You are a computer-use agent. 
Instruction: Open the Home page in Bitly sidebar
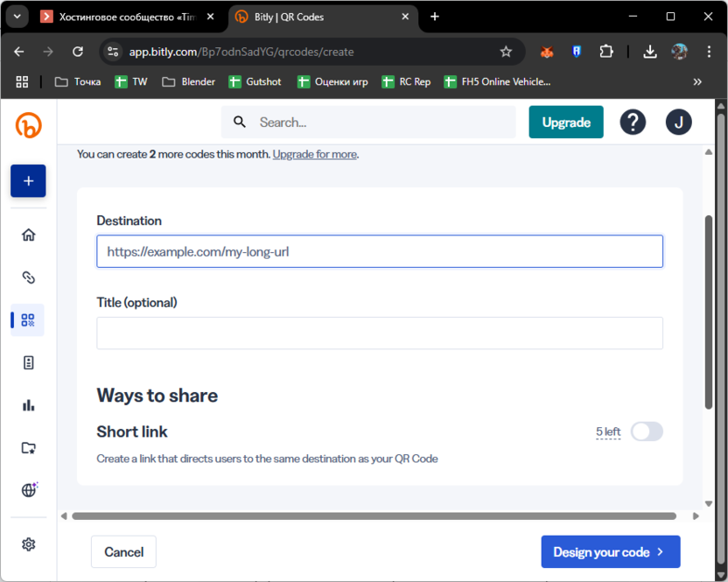pos(28,235)
